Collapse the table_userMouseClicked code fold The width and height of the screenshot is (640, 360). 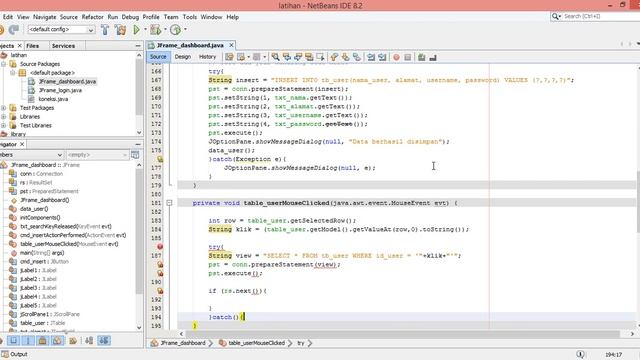pos(169,203)
